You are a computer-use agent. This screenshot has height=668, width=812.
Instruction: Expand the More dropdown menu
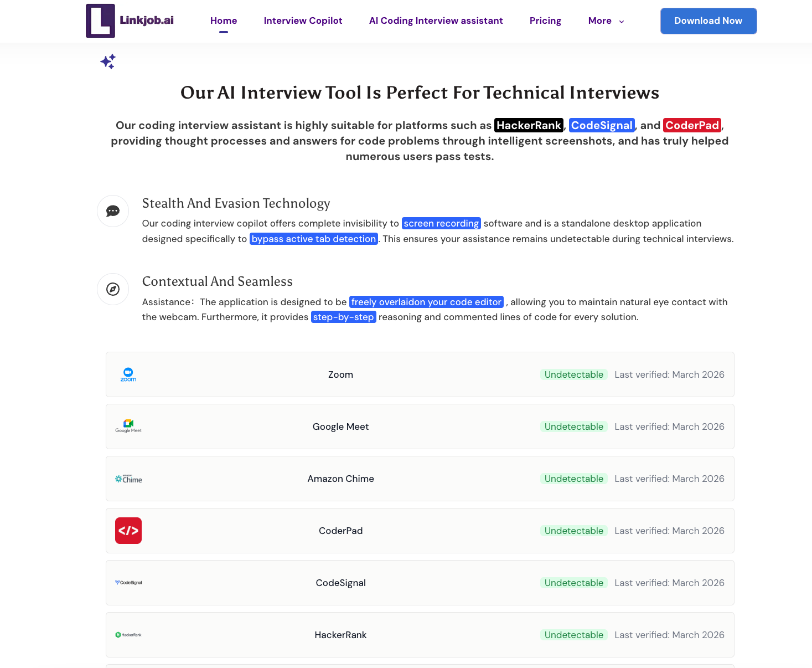(x=606, y=21)
